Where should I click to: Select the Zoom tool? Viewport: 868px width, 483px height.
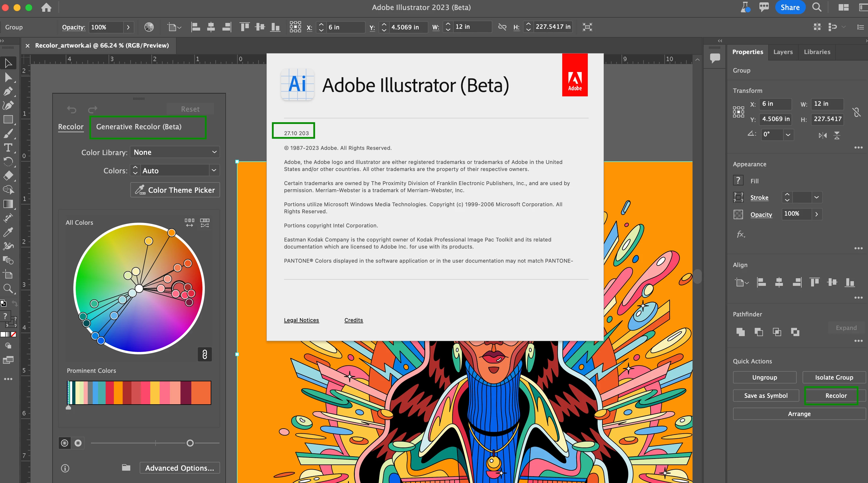pyautogui.click(x=8, y=289)
